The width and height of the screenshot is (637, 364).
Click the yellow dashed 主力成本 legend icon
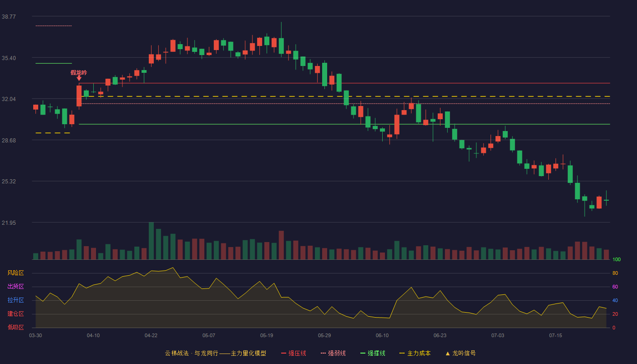click(402, 353)
